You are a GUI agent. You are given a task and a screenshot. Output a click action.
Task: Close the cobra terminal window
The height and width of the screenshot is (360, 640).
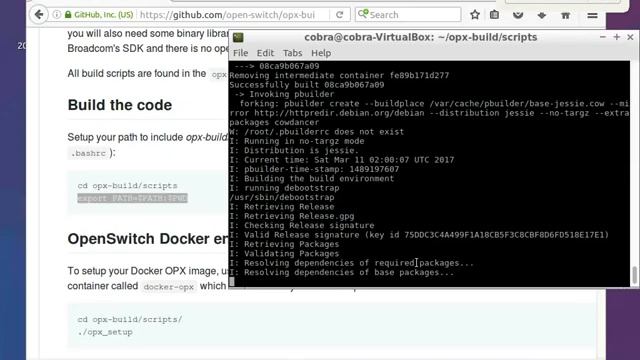pos(630,37)
